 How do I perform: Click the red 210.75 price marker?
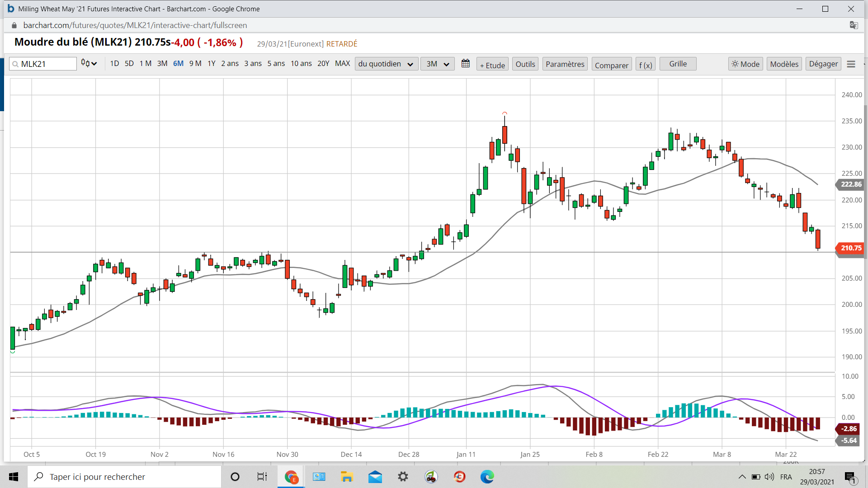(850, 248)
